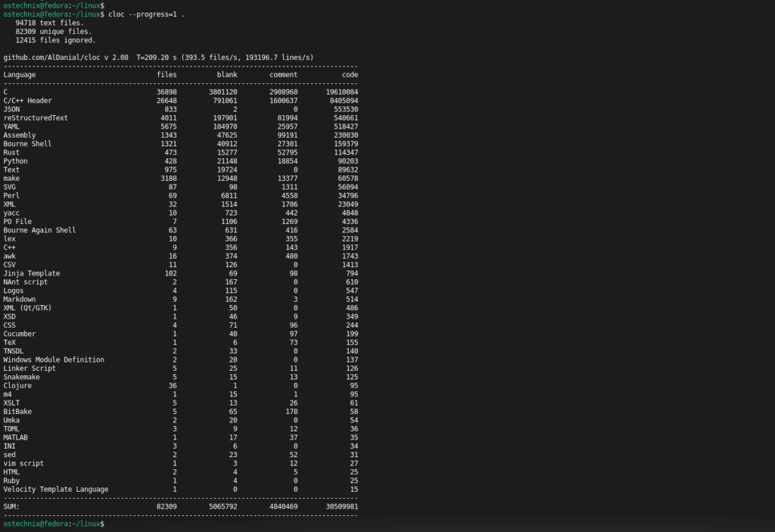
Task: Select the '94718 text files.' line
Action: pos(49,23)
